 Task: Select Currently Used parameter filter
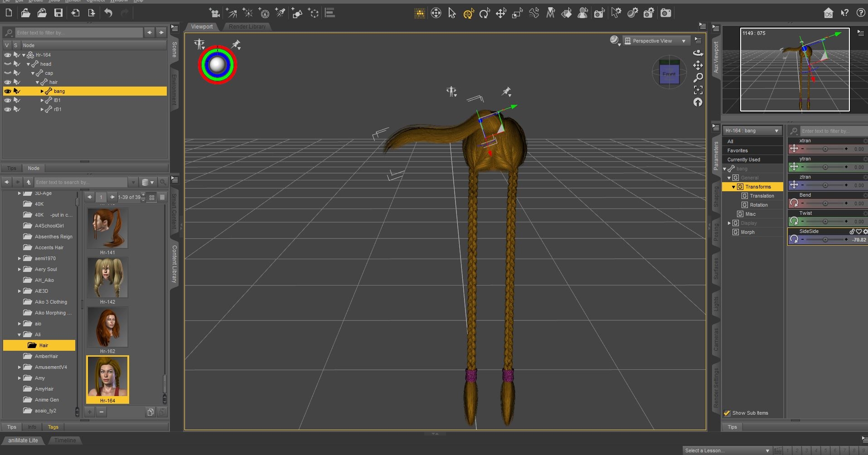coord(743,160)
